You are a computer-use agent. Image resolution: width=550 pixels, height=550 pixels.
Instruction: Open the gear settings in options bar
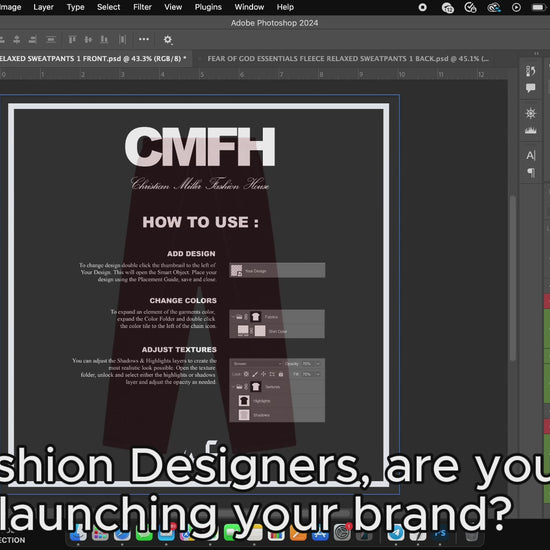(x=168, y=40)
